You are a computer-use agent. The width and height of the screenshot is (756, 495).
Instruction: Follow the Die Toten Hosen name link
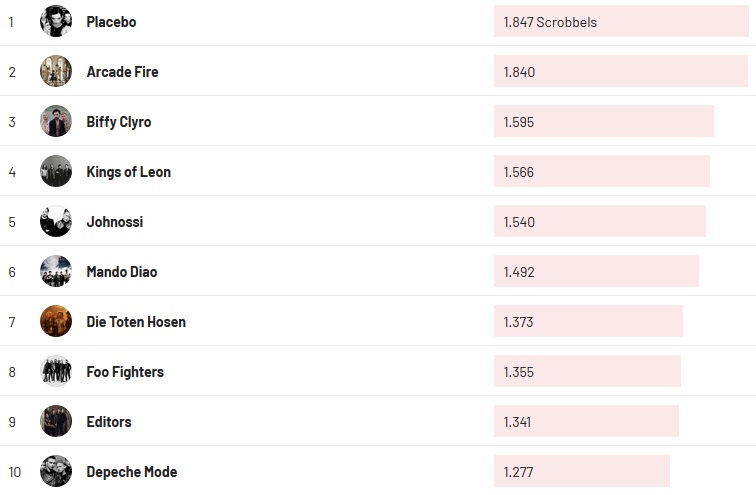136,322
